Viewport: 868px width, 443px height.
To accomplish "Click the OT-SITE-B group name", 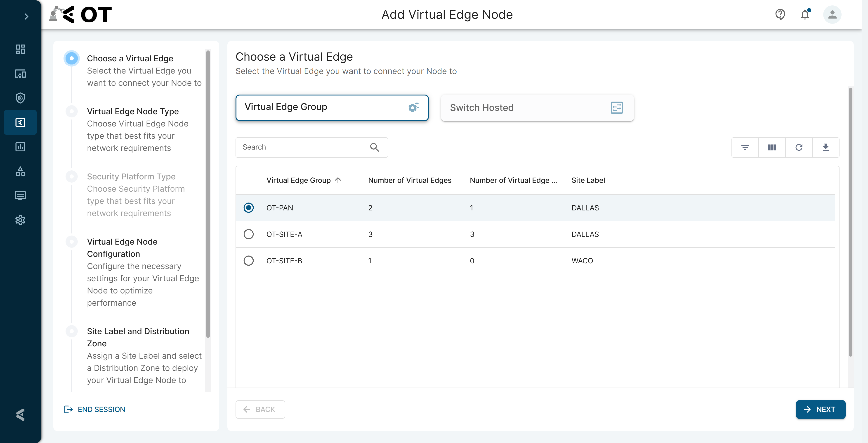I will [284, 261].
